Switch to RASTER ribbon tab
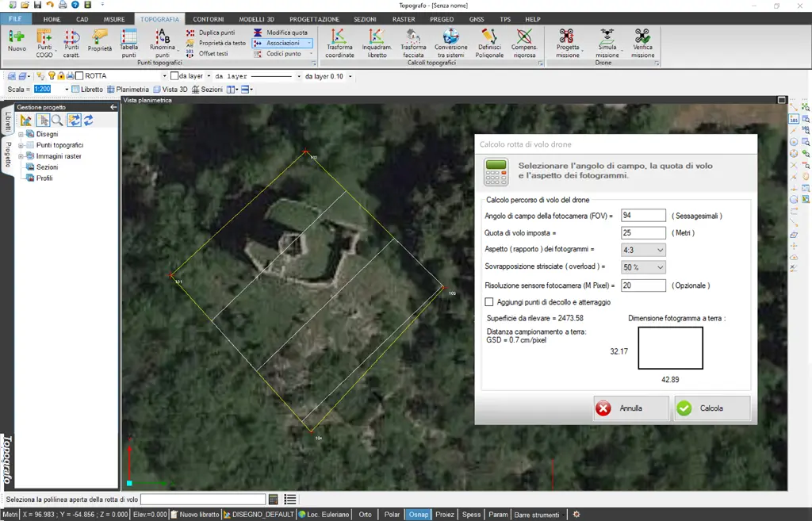 coord(404,19)
